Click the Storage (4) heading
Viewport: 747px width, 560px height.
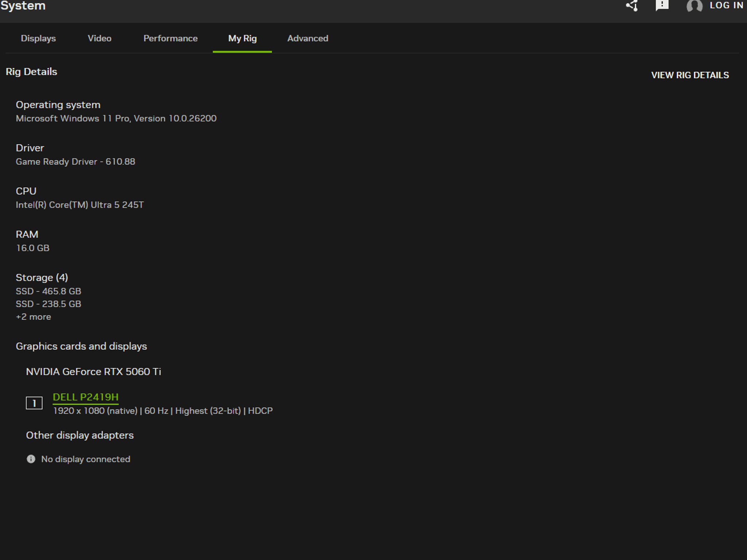coord(42,278)
